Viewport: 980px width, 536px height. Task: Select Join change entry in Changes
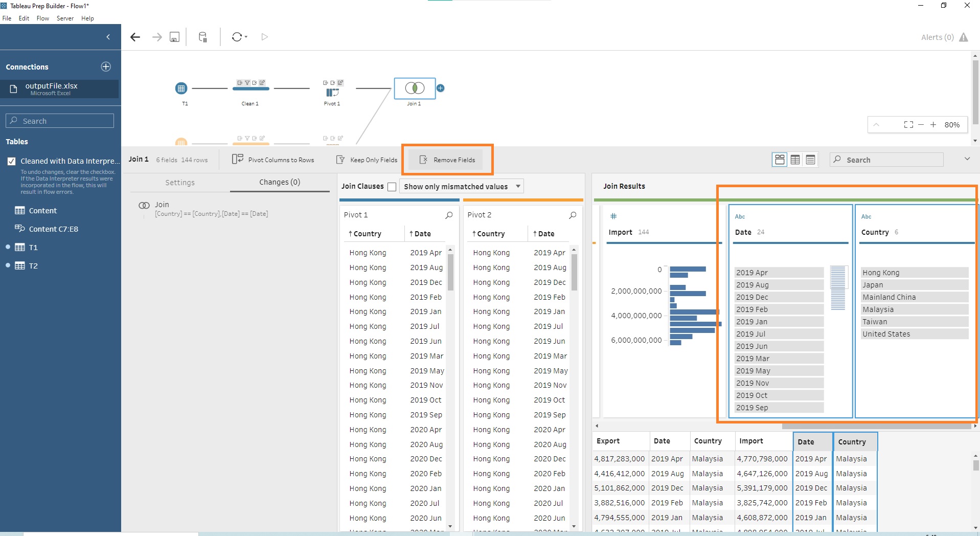tap(204, 209)
